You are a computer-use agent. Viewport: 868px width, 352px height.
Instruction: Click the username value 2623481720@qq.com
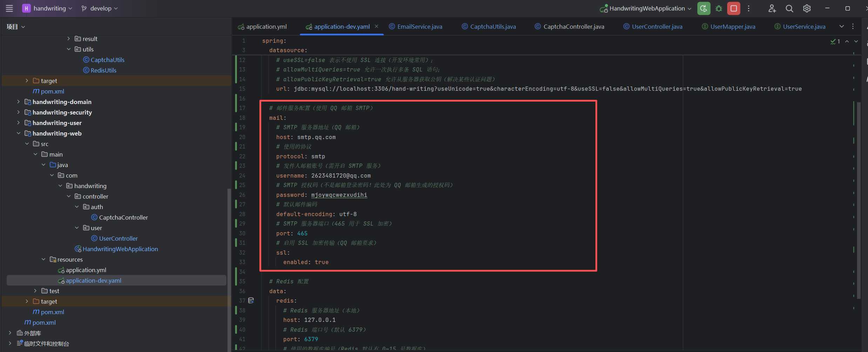(x=341, y=175)
